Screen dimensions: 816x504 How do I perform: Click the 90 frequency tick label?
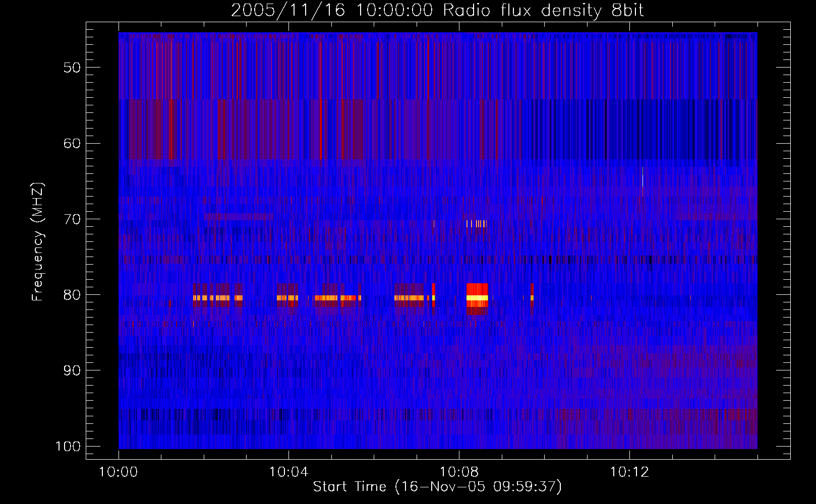coord(72,370)
